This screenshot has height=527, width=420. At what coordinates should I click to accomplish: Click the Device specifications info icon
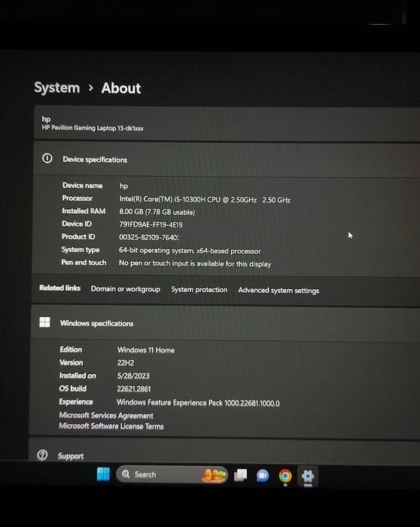pyautogui.click(x=47, y=158)
